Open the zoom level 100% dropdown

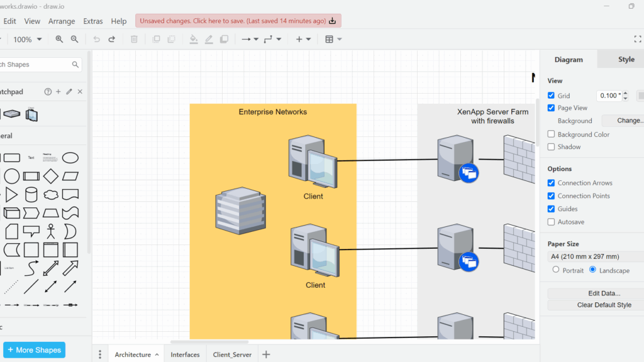pos(28,39)
